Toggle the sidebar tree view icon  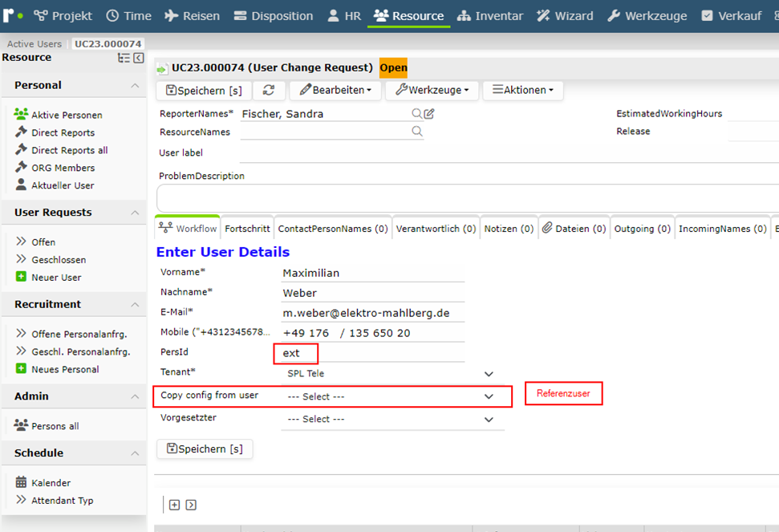pyautogui.click(x=124, y=58)
